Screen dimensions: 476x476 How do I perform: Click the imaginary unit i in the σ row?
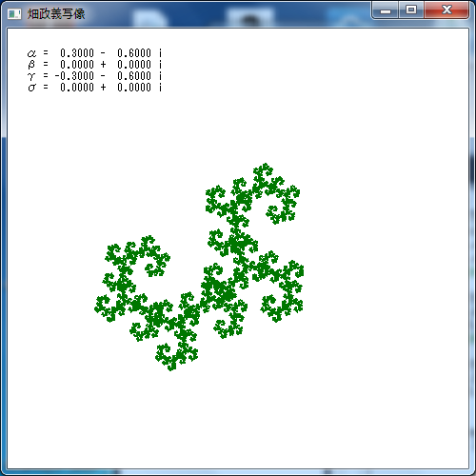click(x=160, y=88)
